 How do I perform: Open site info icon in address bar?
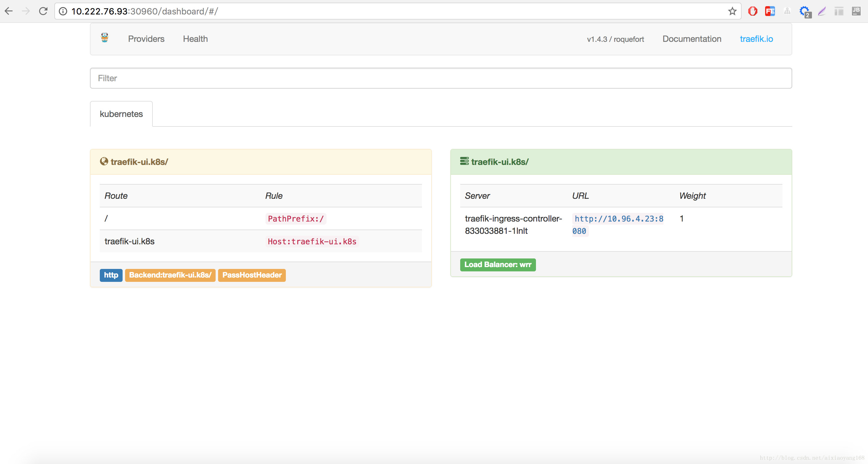[63, 11]
